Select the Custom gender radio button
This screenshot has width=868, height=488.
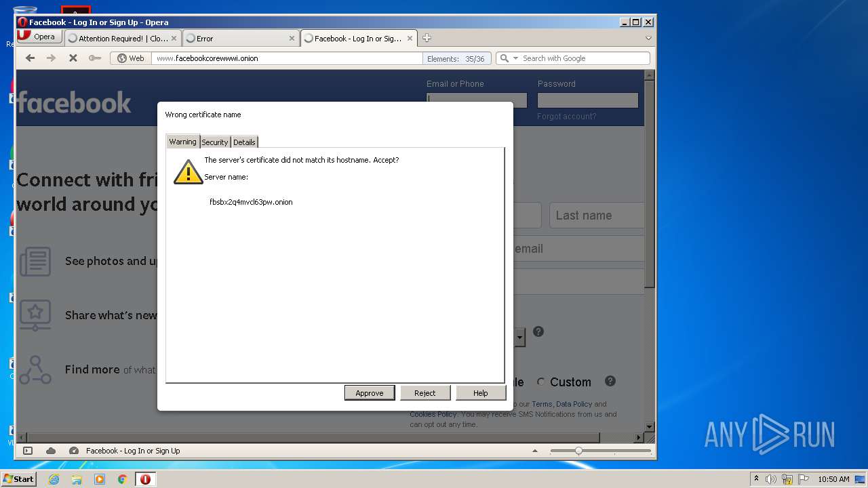click(x=540, y=382)
